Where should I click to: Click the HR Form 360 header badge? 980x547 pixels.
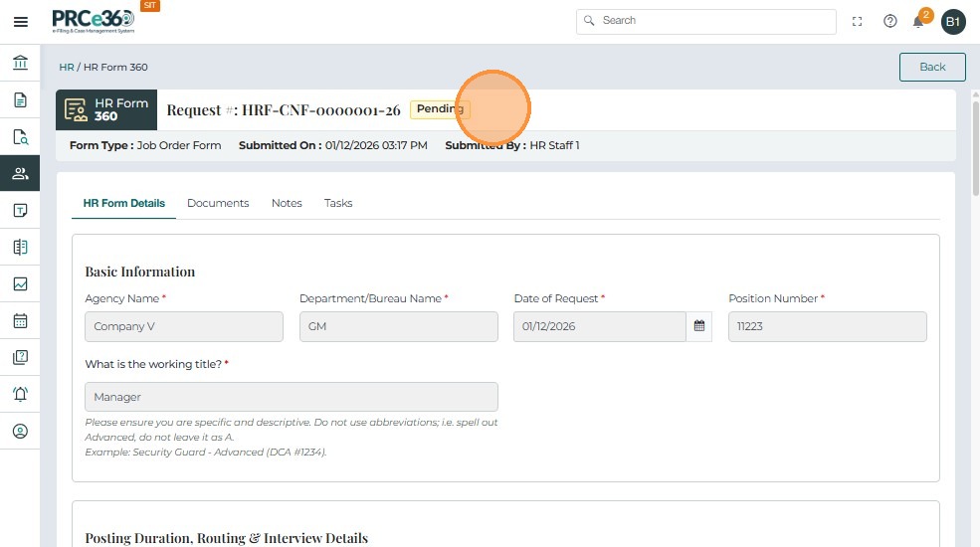click(x=106, y=110)
